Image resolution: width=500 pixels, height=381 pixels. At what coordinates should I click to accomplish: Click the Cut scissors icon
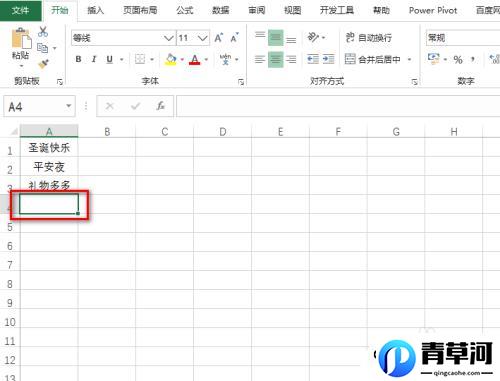pyautogui.click(x=43, y=32)
